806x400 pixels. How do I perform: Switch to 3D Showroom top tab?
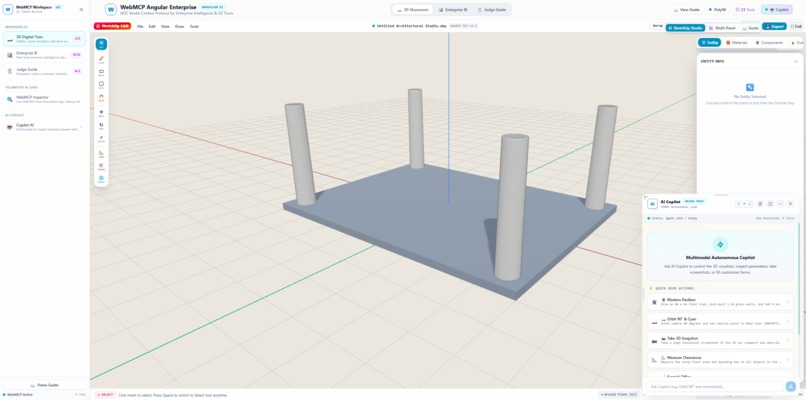[413, 10]
